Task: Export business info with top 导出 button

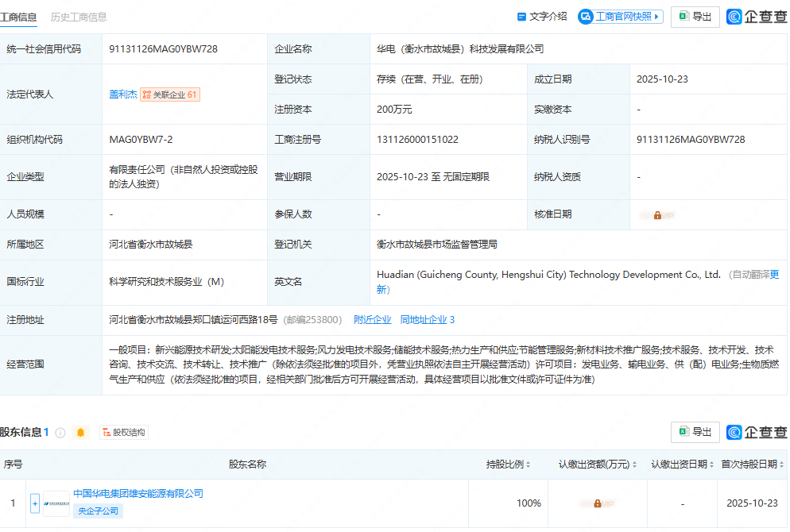Action: tap(695, 17)
